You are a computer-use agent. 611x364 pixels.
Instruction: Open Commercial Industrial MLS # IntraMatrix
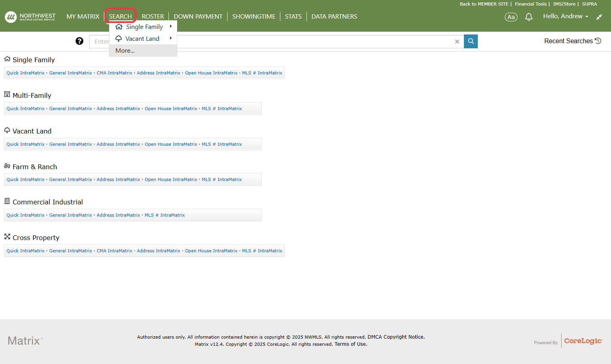tap(165, 215)
